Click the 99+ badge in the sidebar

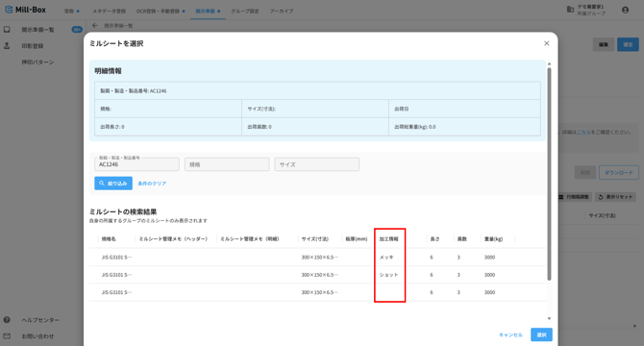[77, 30]
